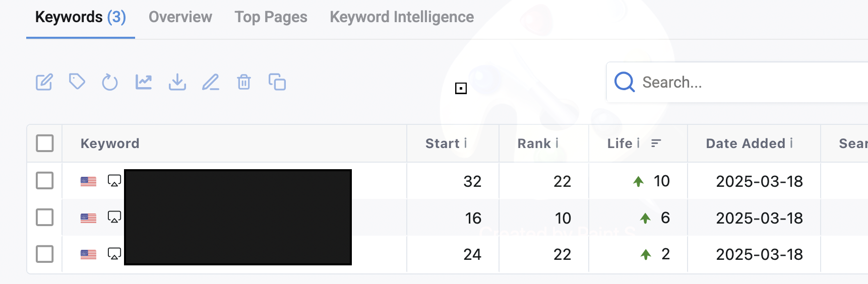Click the download export icon
Viewport: 868px width, 284px height.
(x=177, y=82)
